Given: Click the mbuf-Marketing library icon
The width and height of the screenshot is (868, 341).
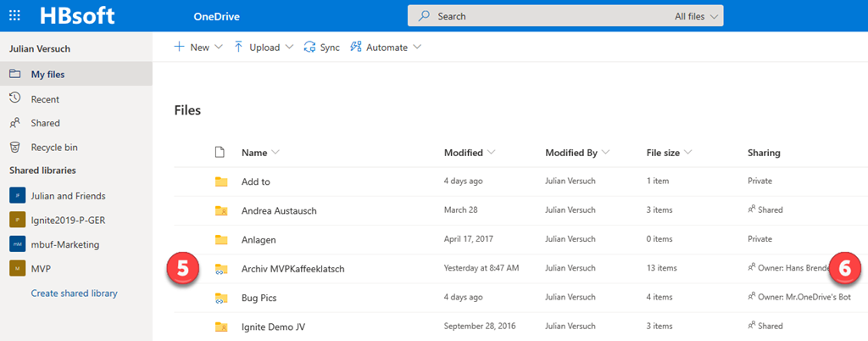Looking at the screenshot, I should (17, 244).
